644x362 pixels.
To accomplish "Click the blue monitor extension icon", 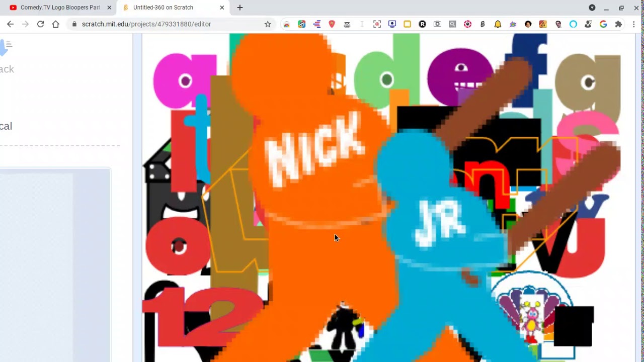I will click(392, 24).
